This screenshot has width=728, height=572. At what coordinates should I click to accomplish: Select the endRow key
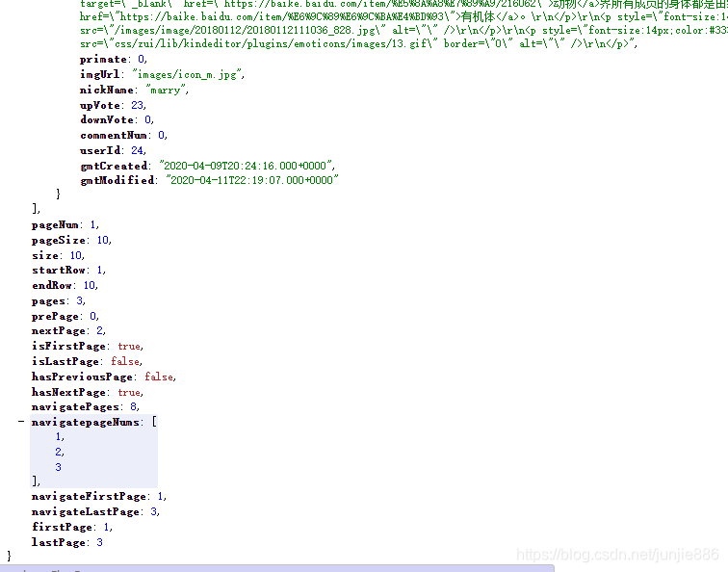pyautogui.click(x=52, y=286)
